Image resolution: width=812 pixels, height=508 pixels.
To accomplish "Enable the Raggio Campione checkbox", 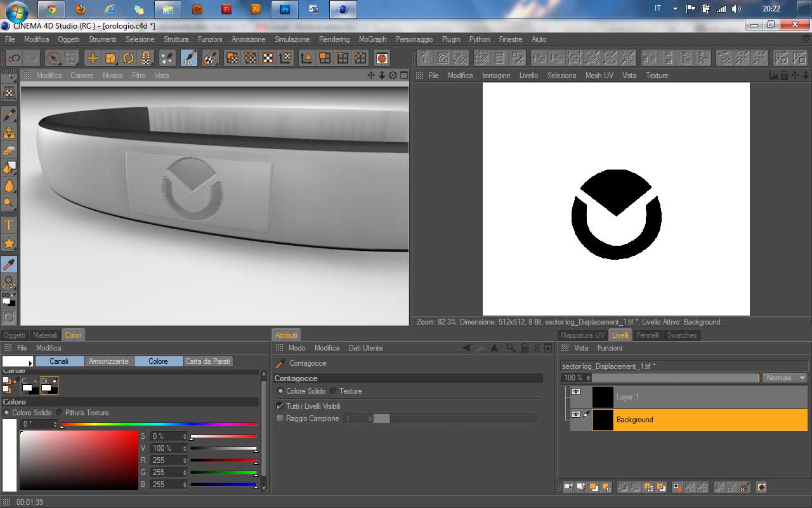I will point(280,418).
